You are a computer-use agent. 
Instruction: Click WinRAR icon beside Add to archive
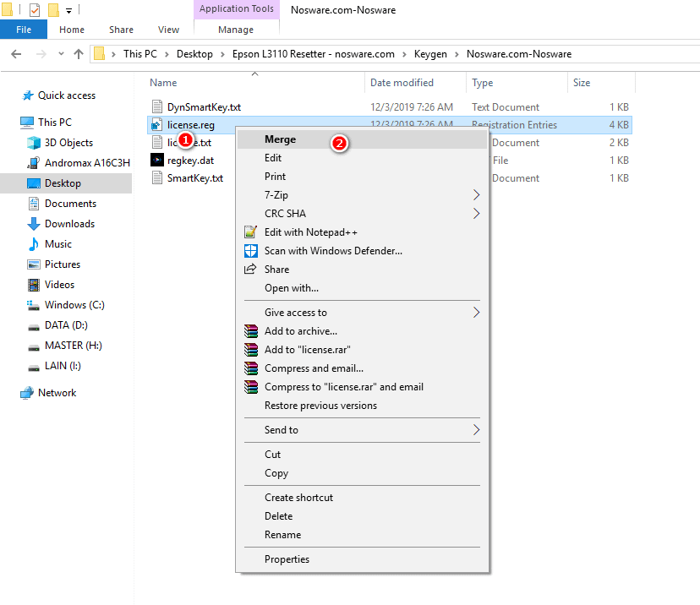(251, 331)
